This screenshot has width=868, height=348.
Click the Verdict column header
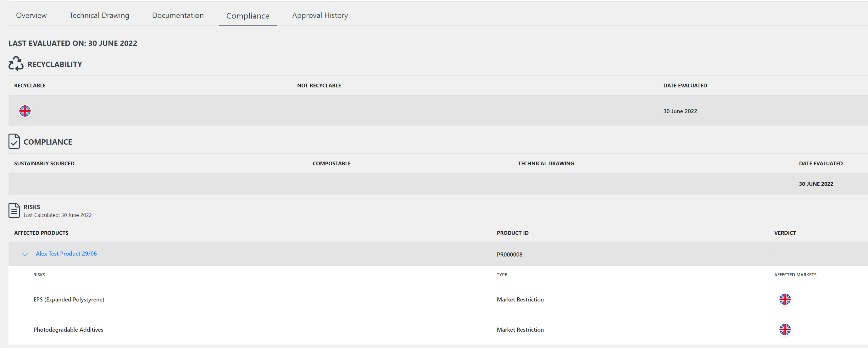[x=785, y=233]
